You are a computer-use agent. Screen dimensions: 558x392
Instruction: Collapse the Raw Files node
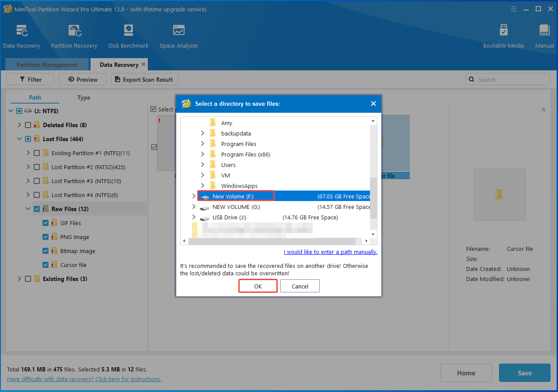pos(28,209)
